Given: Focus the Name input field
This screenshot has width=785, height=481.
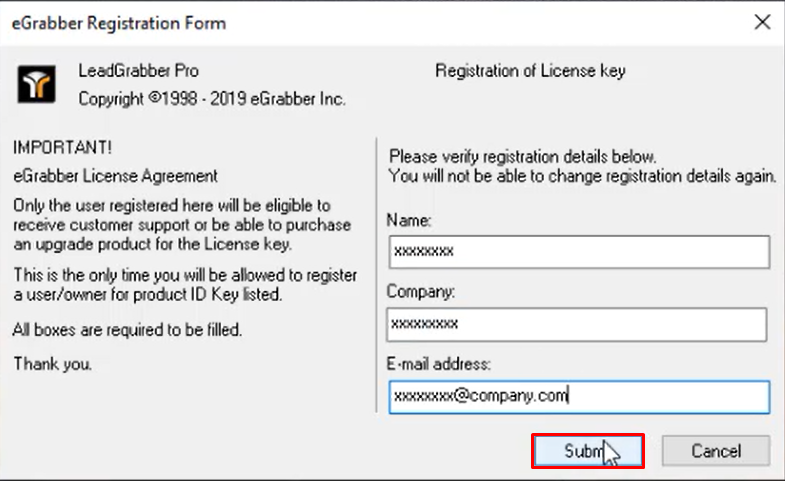Looking at the screenshot, I should [579, 252].
